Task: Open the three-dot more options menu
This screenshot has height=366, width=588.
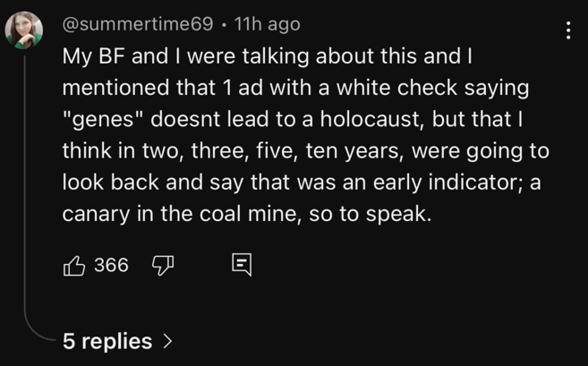Action: point(567,30)
